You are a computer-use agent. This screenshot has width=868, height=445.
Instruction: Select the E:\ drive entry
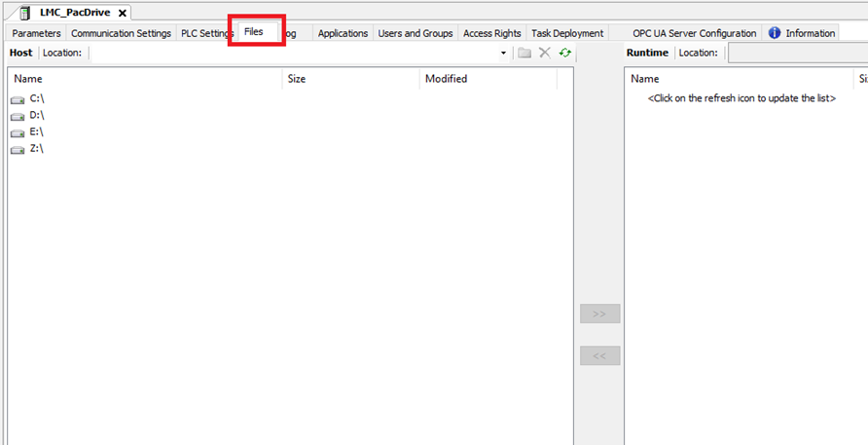coord(36,131)
